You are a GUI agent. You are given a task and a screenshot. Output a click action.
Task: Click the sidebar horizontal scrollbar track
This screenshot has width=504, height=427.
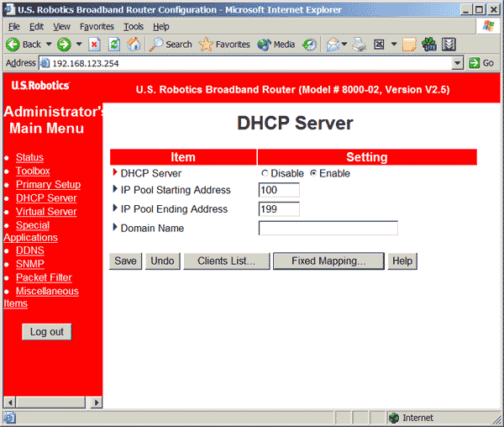point(50,403)
